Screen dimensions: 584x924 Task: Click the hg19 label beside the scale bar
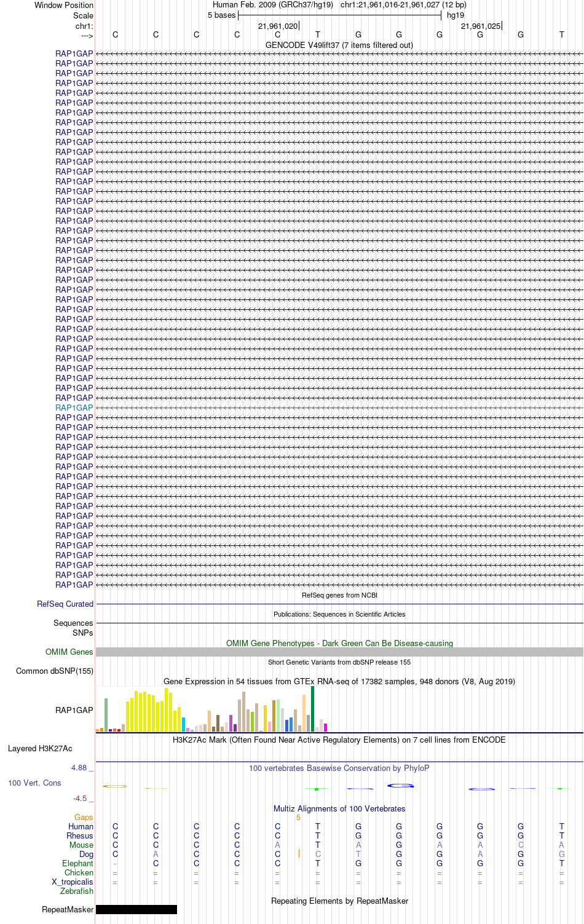456,15
